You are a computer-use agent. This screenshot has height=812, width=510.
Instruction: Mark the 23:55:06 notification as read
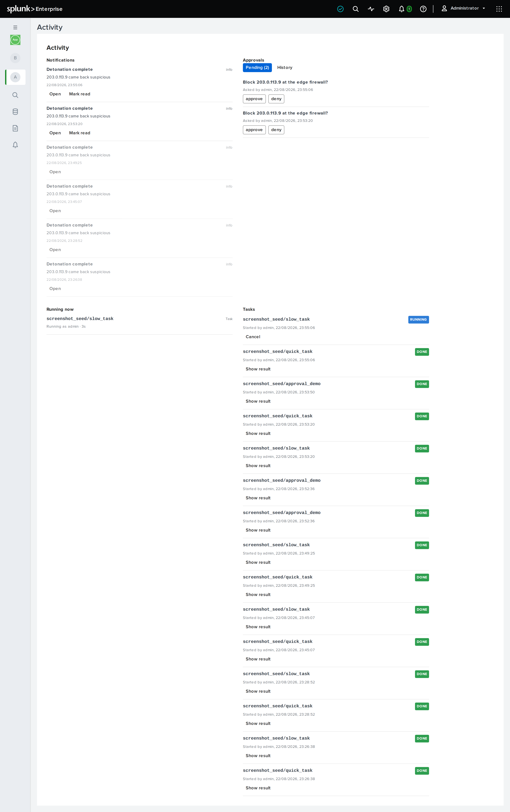[x=80, y=94]
